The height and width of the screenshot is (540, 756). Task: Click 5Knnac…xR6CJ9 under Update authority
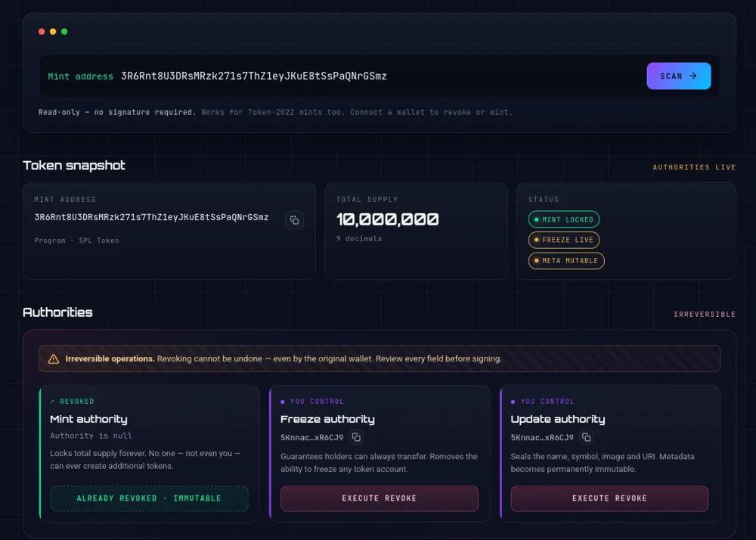[x=542, y=438]
